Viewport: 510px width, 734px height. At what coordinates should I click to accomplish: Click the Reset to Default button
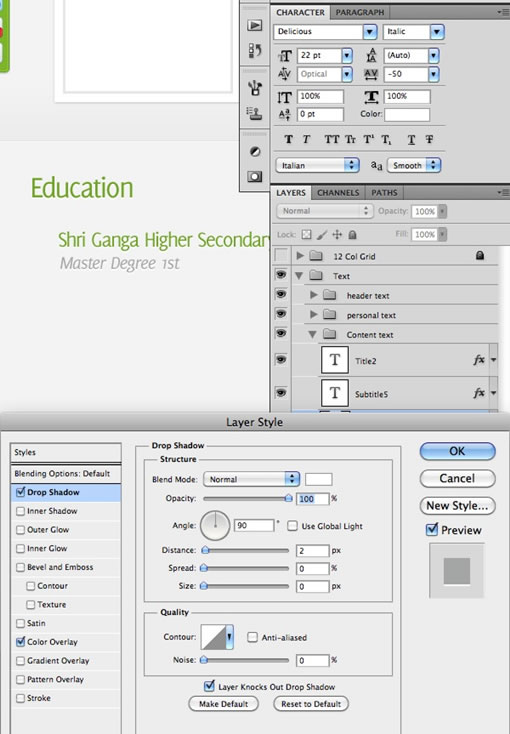311,704
